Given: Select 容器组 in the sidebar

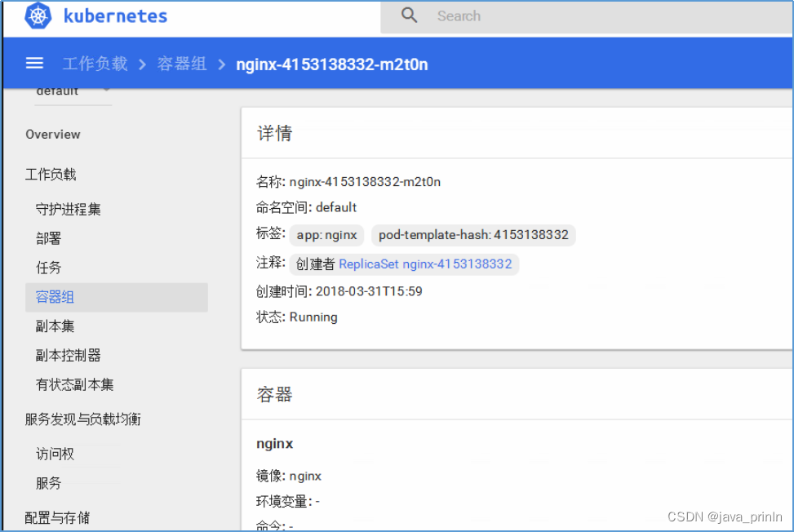Looking at the screenshot, I should 117,297.
